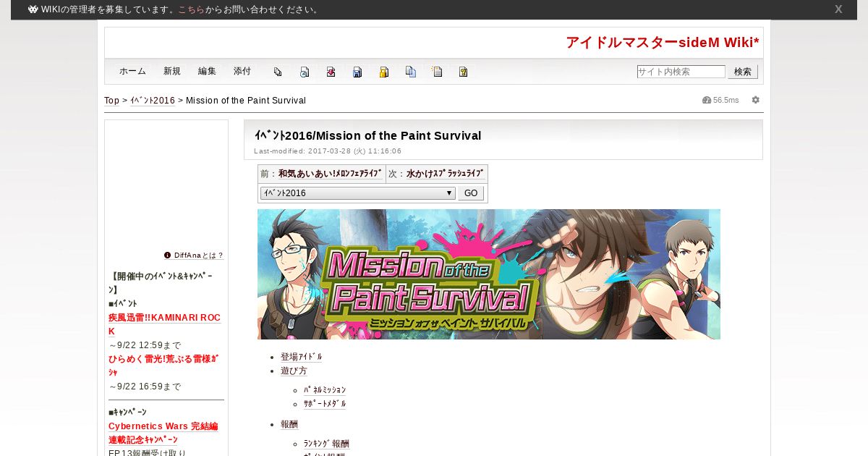
Task: Click the Mission of the Paint Survival banner
Action: pos(489,274)
